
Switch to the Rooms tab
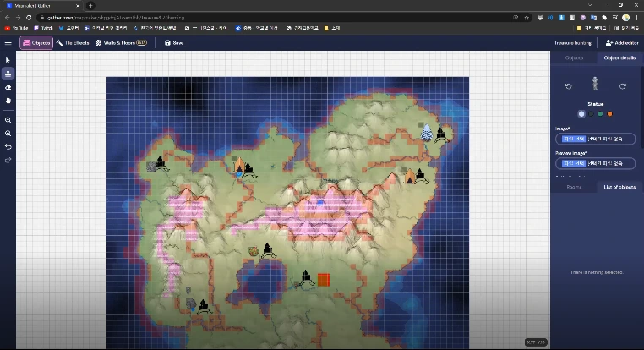pyautogui.click(x=574, y=187)
